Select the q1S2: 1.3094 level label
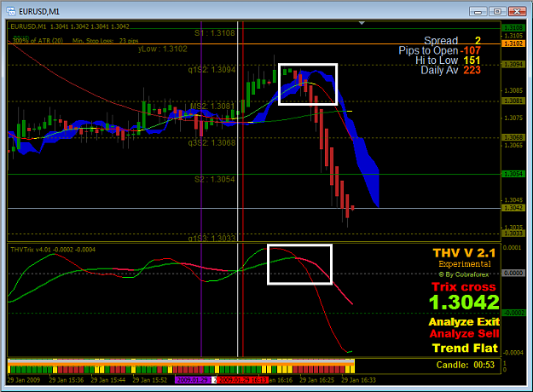533x392 pixels. click(211, 70)
